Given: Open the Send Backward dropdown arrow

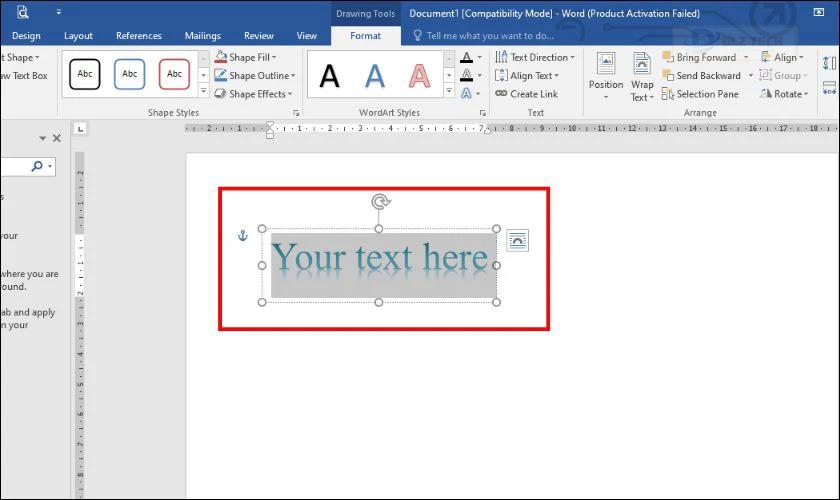Looking at the screenshot, I should (x=751, y=76).
